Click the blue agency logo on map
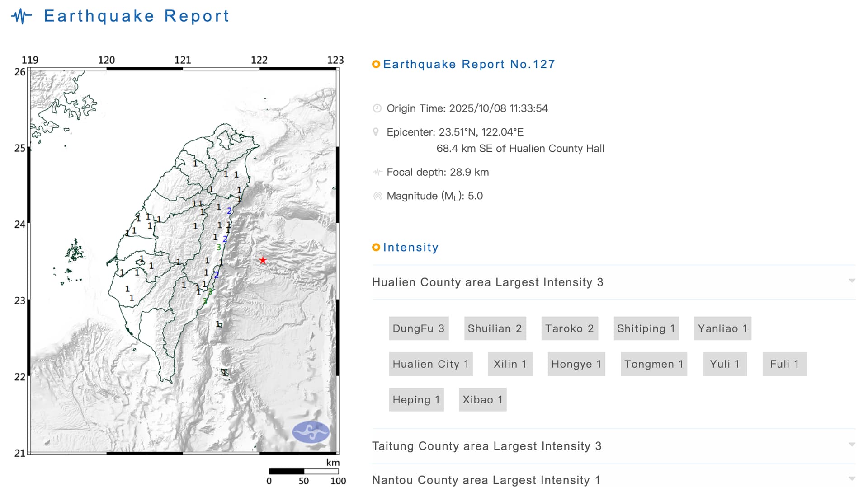This screenshot has width=868, height=487. point(311,432)
